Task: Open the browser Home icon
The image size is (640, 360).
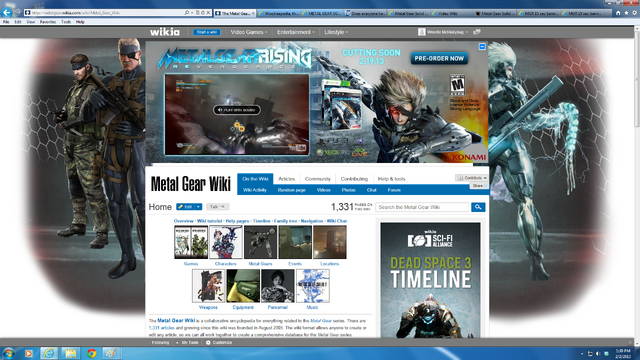Action: [x=618, y=13]
